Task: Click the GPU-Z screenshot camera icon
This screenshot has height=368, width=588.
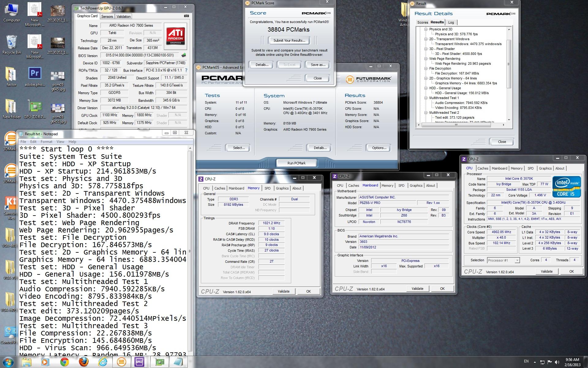Action: coord(186,16)
